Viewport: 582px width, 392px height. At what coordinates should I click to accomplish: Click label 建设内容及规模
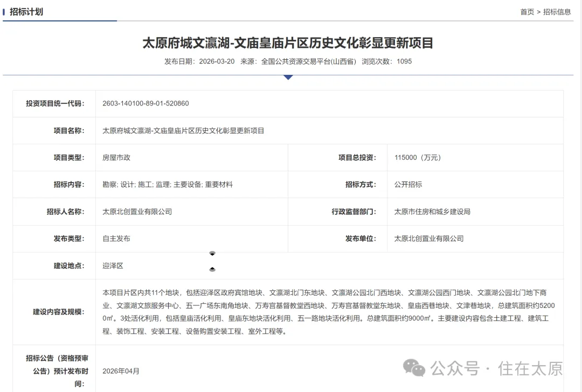point(59,312)
